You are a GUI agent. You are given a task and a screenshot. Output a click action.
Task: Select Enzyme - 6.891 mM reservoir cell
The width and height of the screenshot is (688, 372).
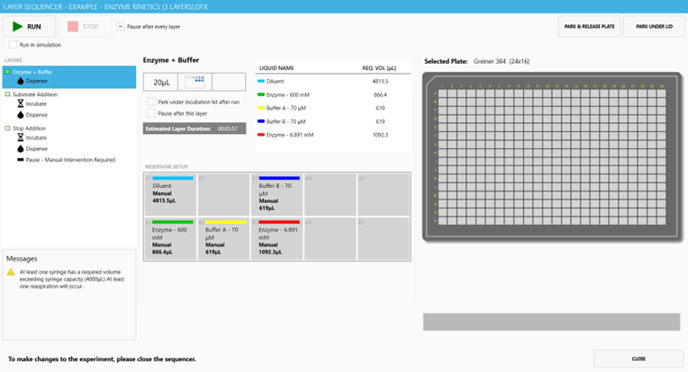pos(277,239)
